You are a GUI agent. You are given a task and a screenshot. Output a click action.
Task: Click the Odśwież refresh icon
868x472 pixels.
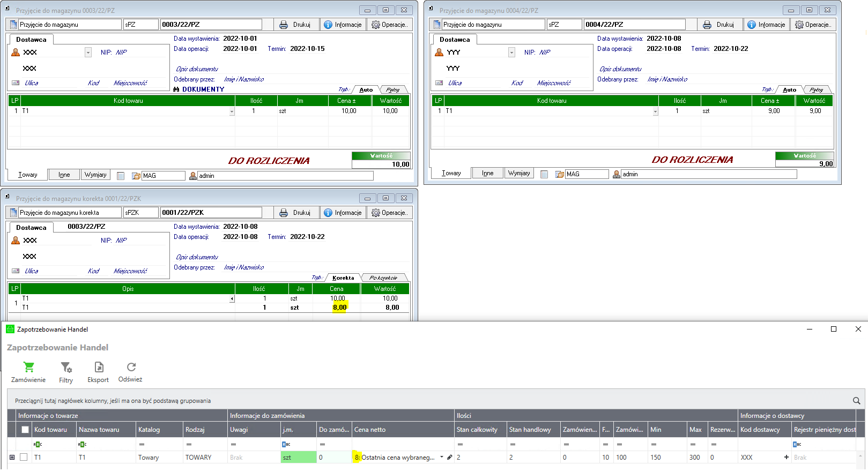coord(131,367)
